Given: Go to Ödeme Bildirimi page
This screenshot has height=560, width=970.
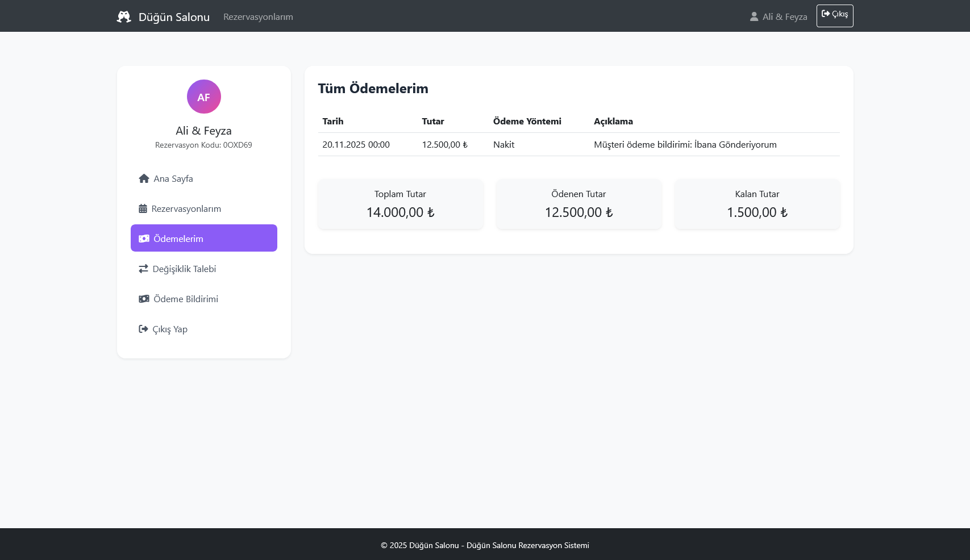Looking at the screenshot, I should coord(186,299).
